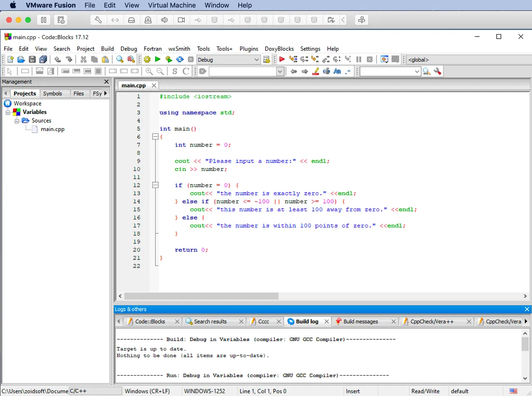Image resolution: width=532 pixels, height=396 pixels.
Task: Click the Zoom in magnifier icon
Action: coord(149,71)
